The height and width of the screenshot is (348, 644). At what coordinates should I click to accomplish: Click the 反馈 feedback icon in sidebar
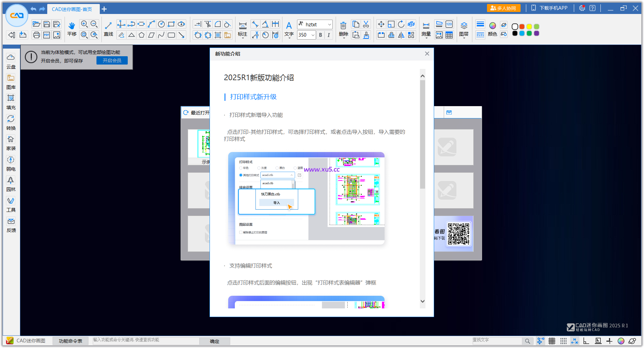(11, 225)
